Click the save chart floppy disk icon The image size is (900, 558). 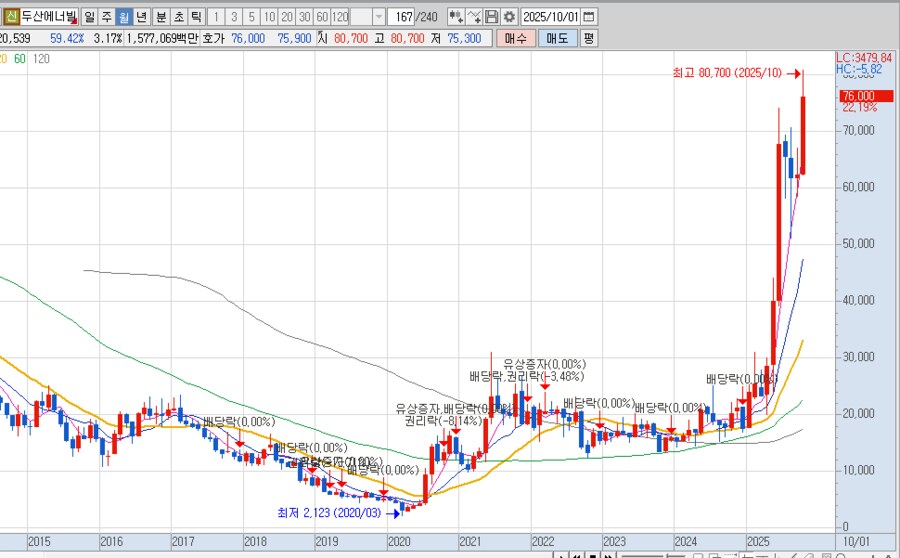(492, 17)
